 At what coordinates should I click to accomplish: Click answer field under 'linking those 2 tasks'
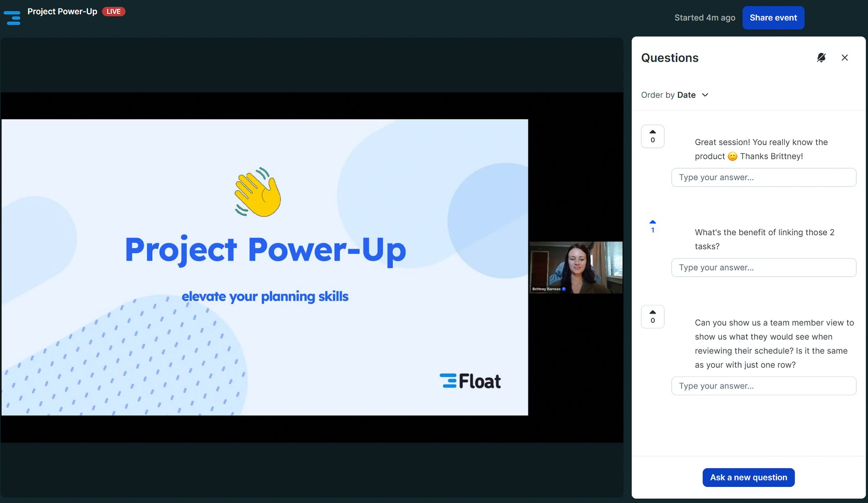coord(763,267)
